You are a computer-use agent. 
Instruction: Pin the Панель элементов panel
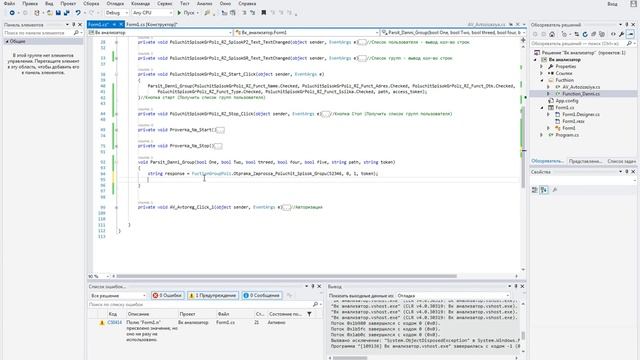pos(74,25)
